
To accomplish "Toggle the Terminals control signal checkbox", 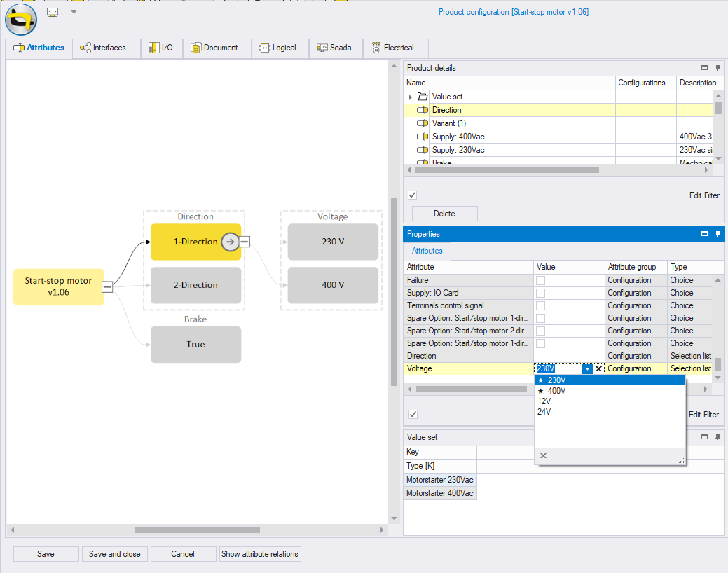I will [540, 305].
